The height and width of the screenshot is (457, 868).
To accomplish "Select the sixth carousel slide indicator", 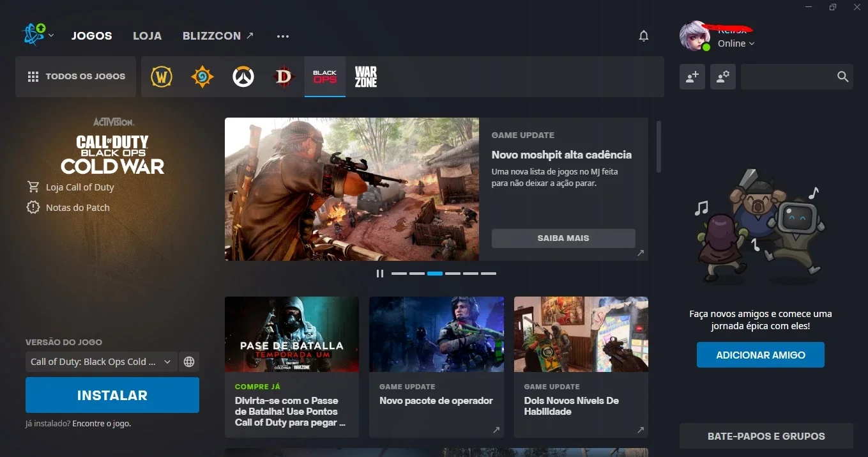I will click(489, 274).
